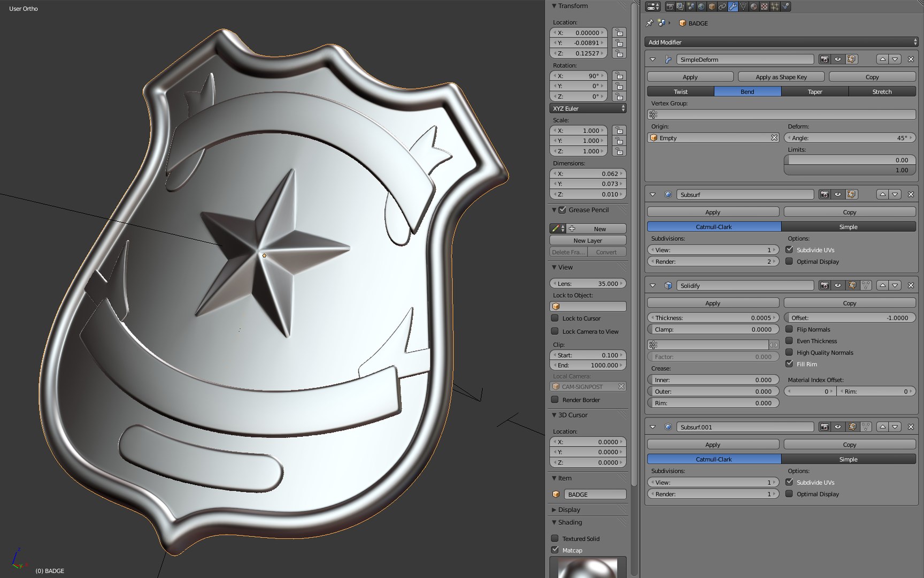Move the Subsurf.001 modifier down
Viewport: 924px width, 578px height.
[x=895, y=427]
